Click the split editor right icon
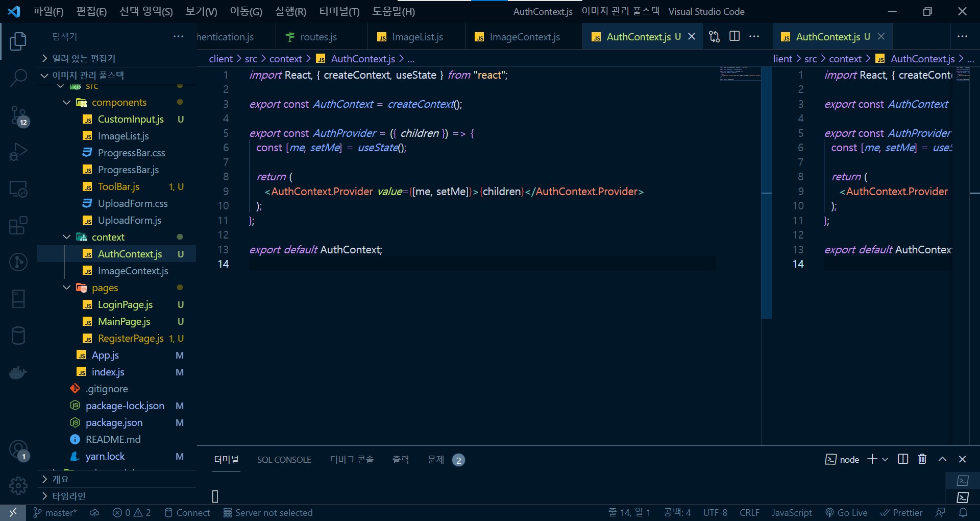This screenshot has height=521, width=980. click(734, 36)
